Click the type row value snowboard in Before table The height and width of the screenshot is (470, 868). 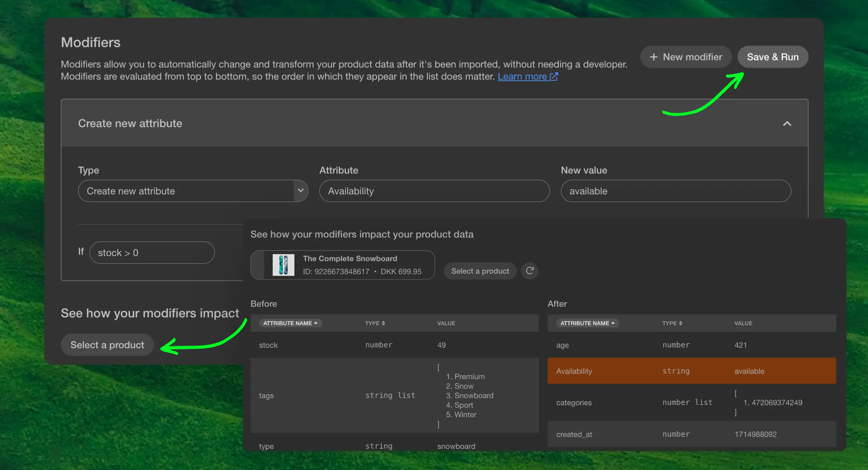(x=456, y=446)
